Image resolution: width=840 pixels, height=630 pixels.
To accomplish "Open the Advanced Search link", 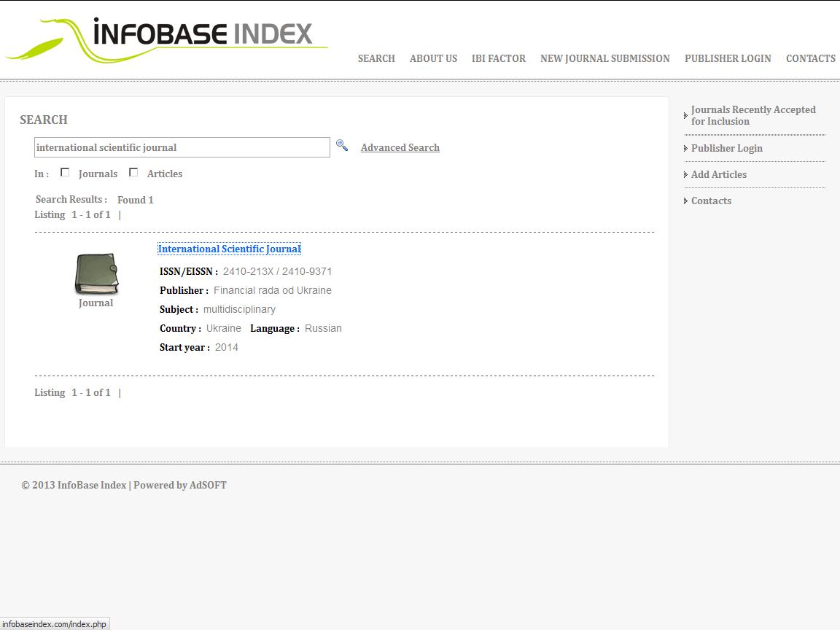I will pos(400,147).
